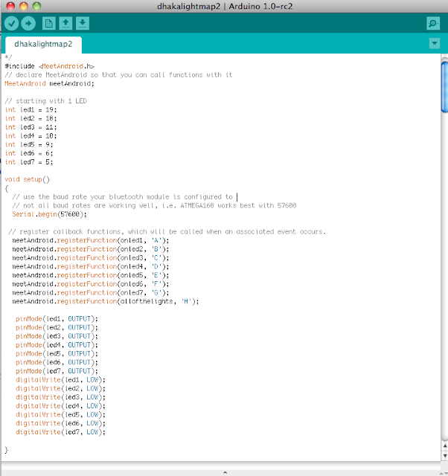Open the Serial Monitor magnifier icon
This screenshot has height=476, width=448.
[x=433, y=23]
